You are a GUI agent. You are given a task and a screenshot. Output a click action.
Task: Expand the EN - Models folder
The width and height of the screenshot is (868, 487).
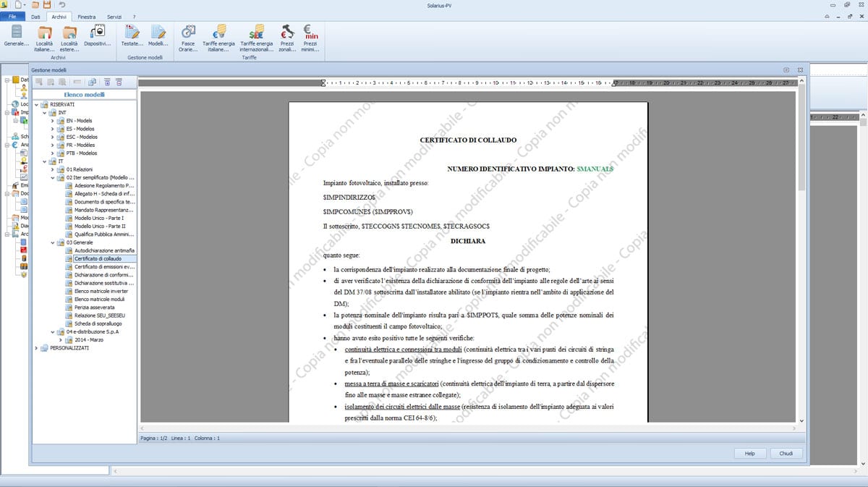point(53,121)
